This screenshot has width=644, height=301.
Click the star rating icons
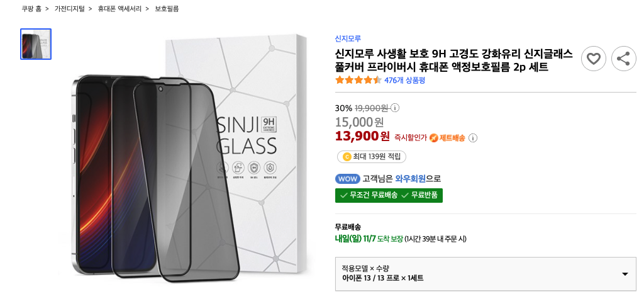tap(358, 80)
